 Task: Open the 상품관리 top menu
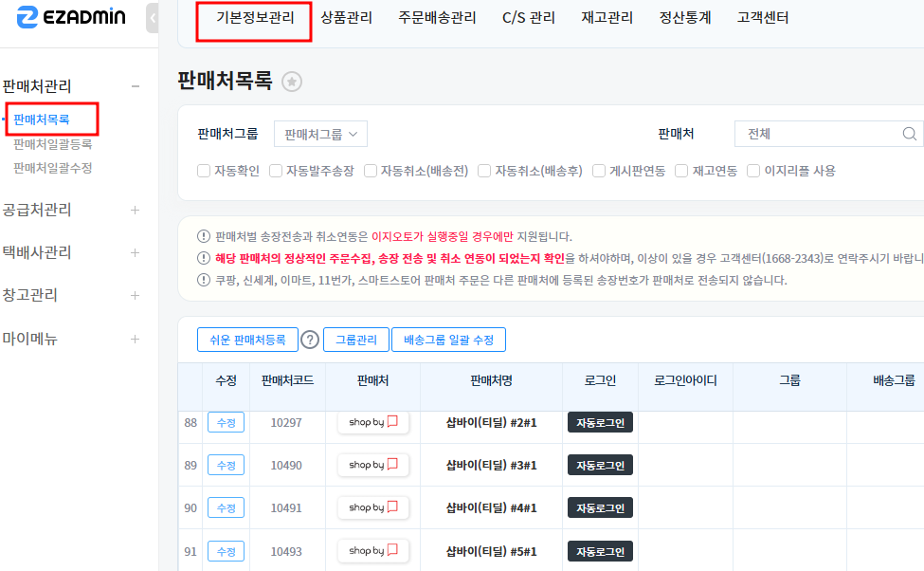pos(346,17)
